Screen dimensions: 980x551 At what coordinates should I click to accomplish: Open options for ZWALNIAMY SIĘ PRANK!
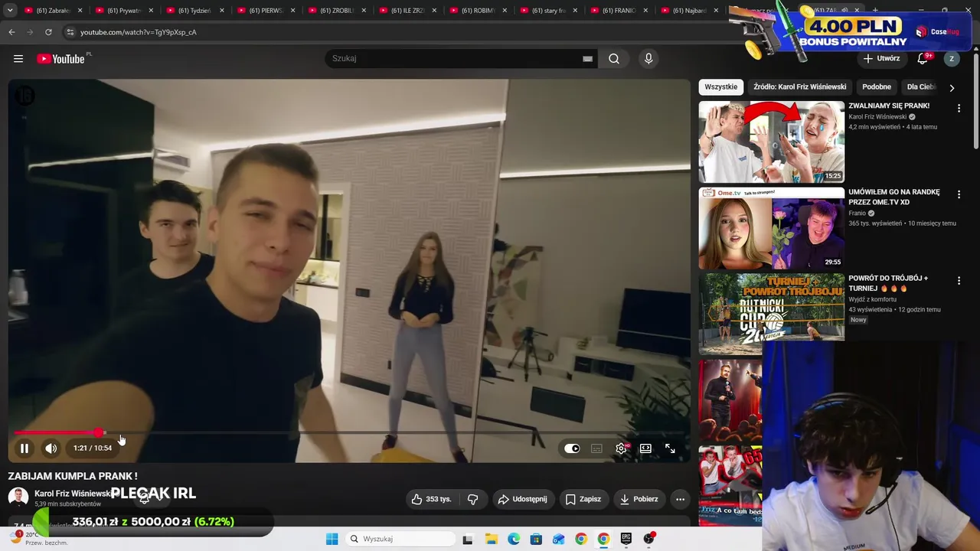pos(959,109)
